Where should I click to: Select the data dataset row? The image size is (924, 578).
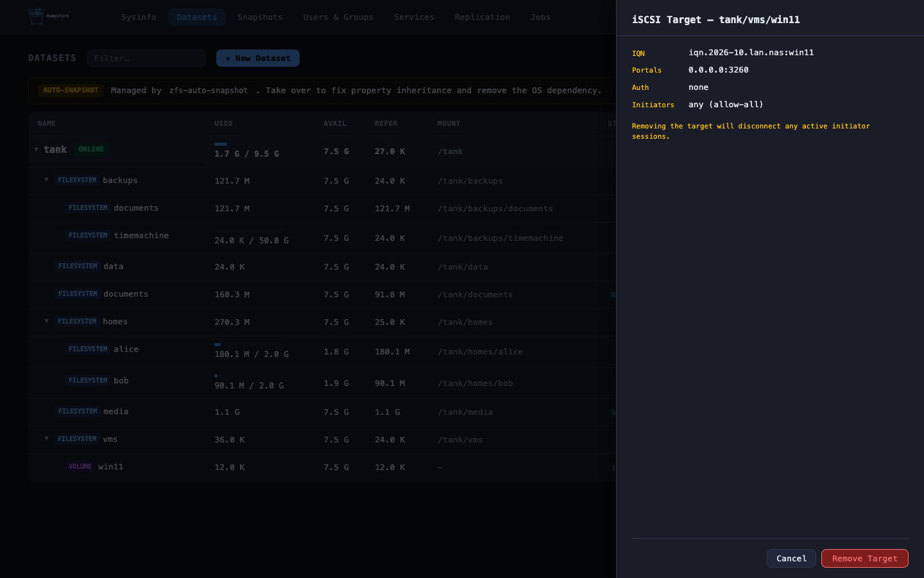click(x=322, y=267)
